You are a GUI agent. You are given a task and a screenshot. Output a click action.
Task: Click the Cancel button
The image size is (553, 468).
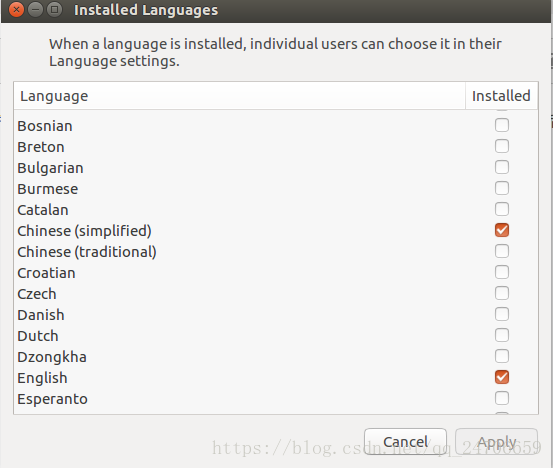(405, 442)
